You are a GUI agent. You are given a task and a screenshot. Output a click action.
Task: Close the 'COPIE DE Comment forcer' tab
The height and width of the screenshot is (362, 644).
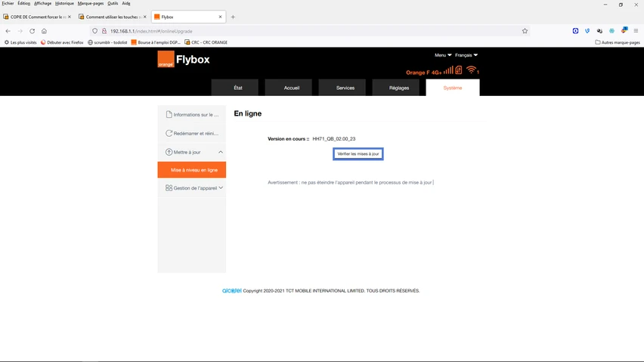coord(70,17)
